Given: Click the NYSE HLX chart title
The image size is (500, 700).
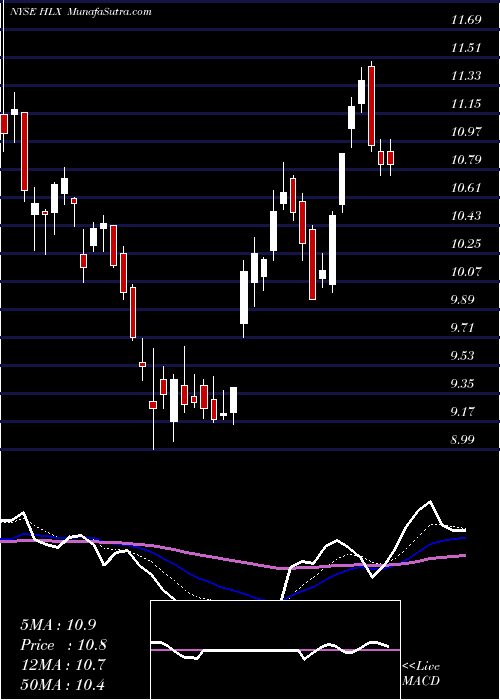Looking at the screenshot, I should coord(81,12).
